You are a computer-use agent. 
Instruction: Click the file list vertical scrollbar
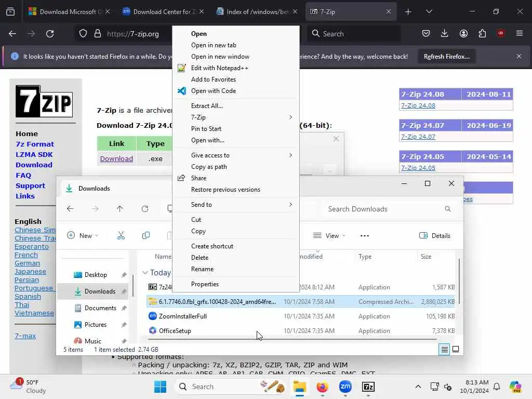(459, 282)
